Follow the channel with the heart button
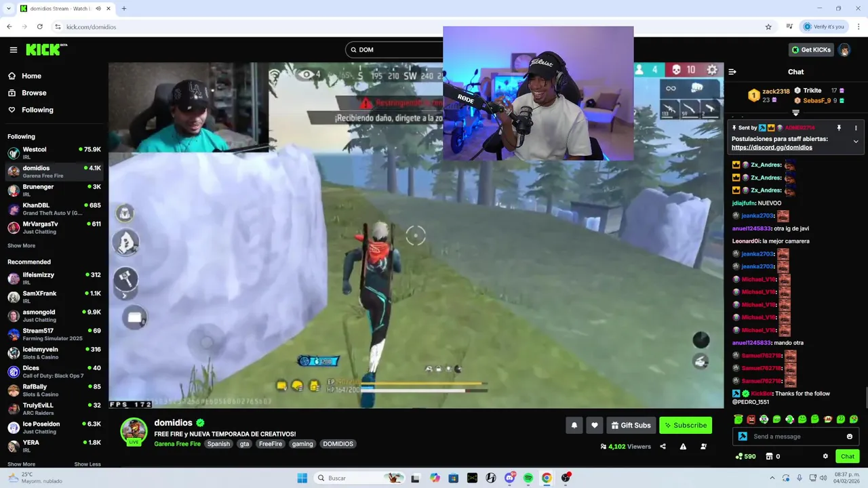Image resolution: width=868 pixels, height=488 pixels. [x=595, y=425]
